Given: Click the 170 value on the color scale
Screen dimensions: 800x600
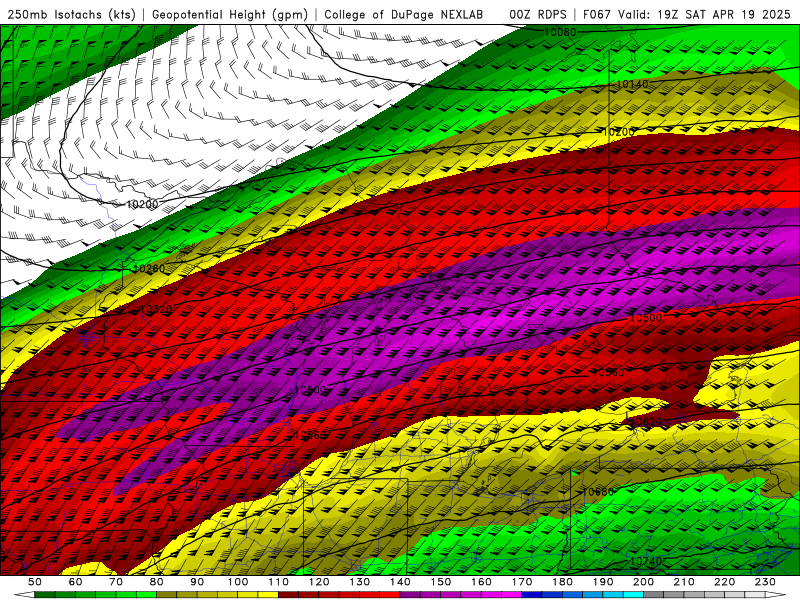Looking at the screenshot, I should click(522, 582).
